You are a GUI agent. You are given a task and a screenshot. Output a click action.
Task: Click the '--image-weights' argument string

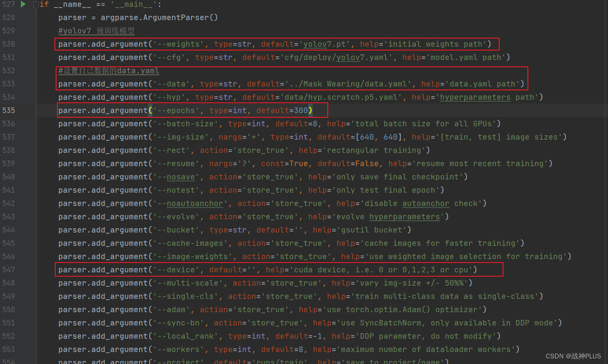(x=193, y=257)
